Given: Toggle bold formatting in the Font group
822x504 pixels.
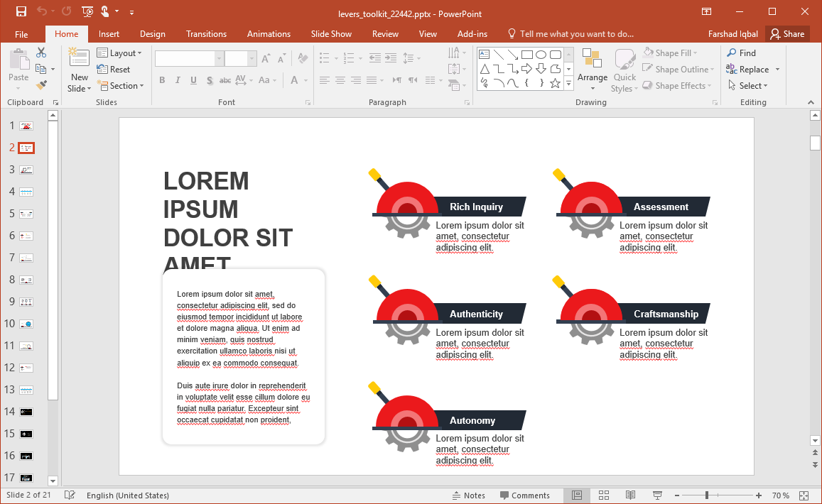Looking at the screenshot, I should coord(162,80).
